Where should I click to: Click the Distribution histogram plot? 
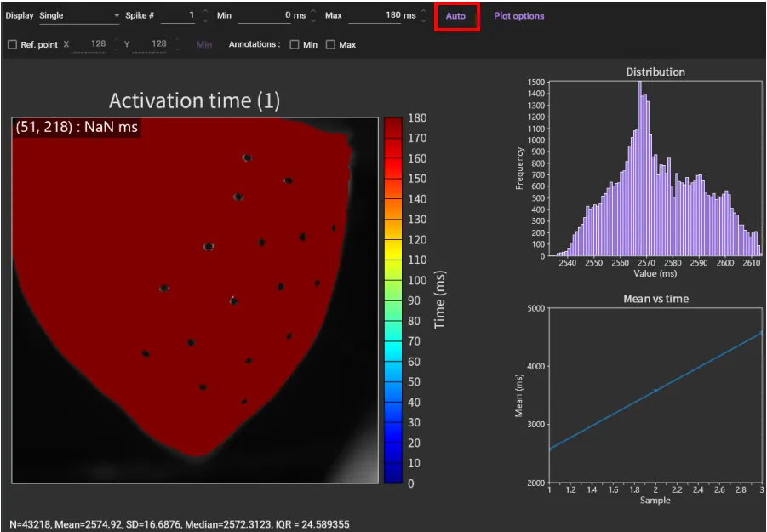pos(655,169)
